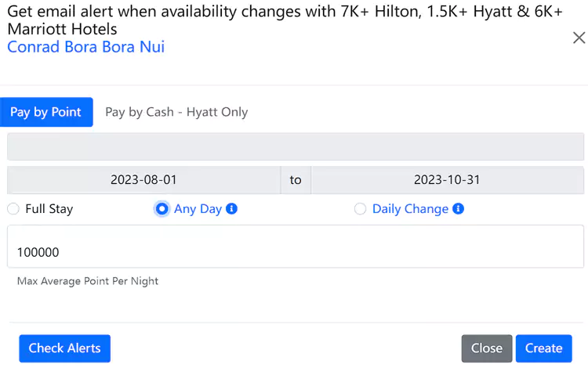Dismiss the dialog with the X icon

pos(579,38)
